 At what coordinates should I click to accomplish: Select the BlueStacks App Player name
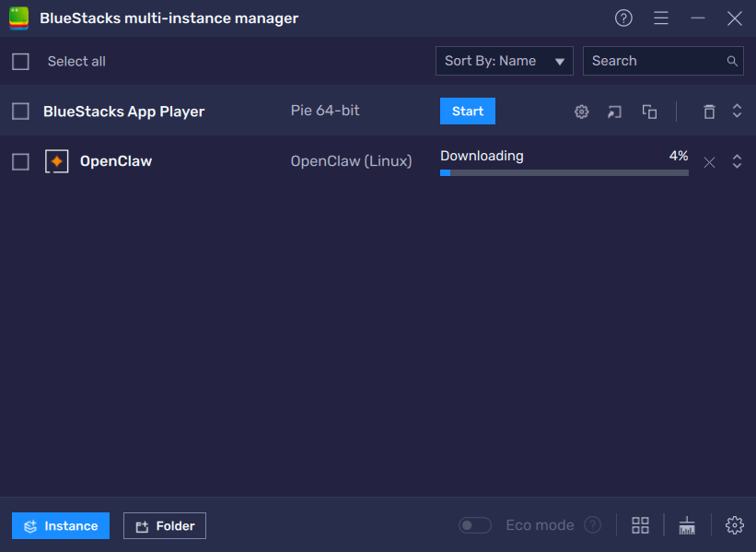(x=124, y=112)
